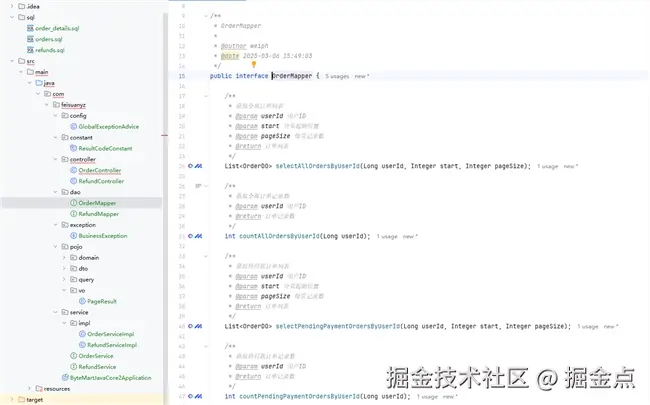
Task: Collapse the java folder chevron
Action: point(29,83)
